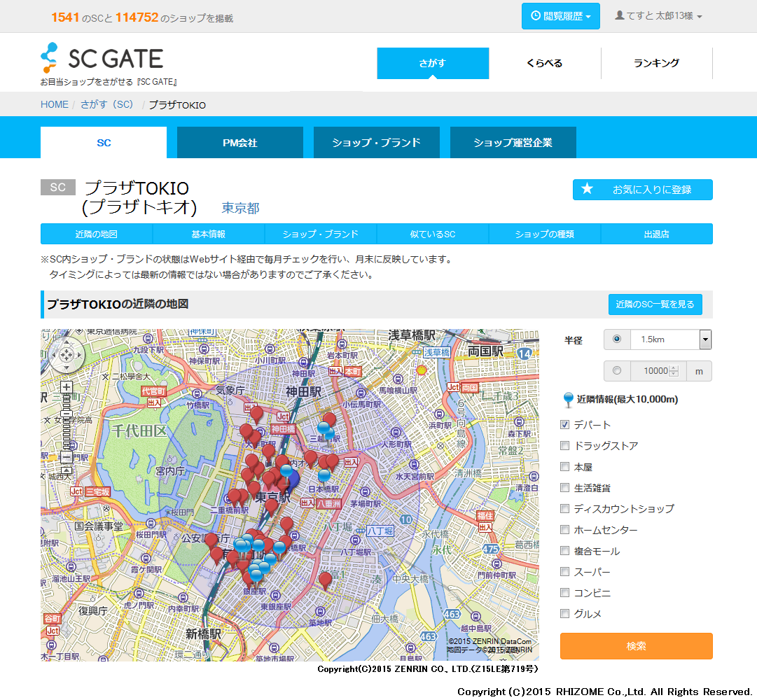
Task: Select the SC category tab
Action: [x=104, y=143]
